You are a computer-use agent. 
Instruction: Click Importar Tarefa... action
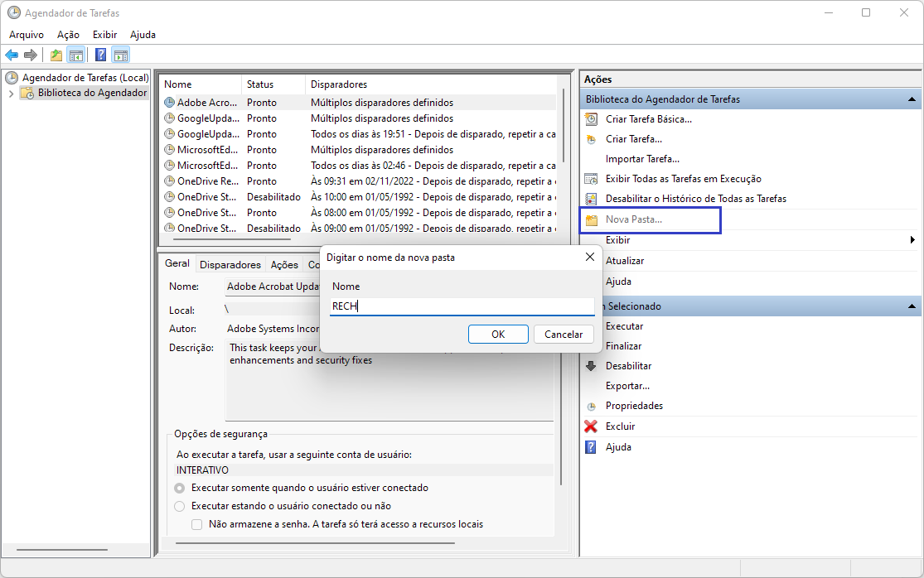tap(642, 159)
